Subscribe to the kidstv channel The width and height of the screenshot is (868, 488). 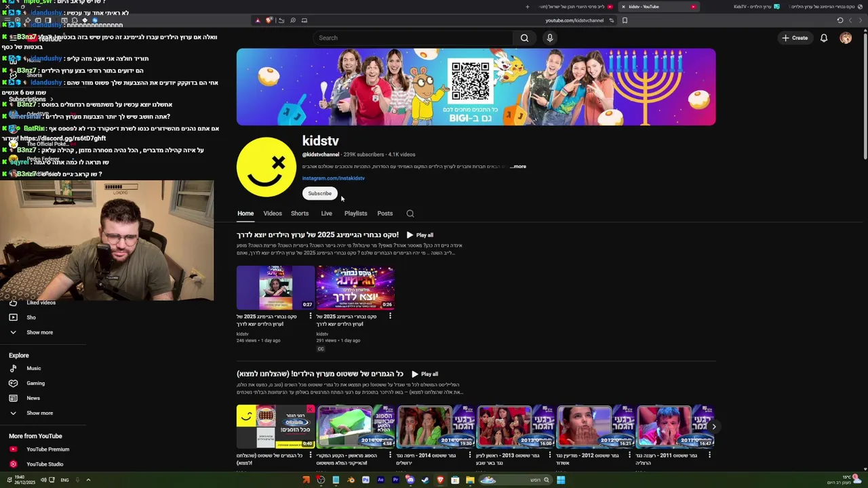tap(320, 194)
